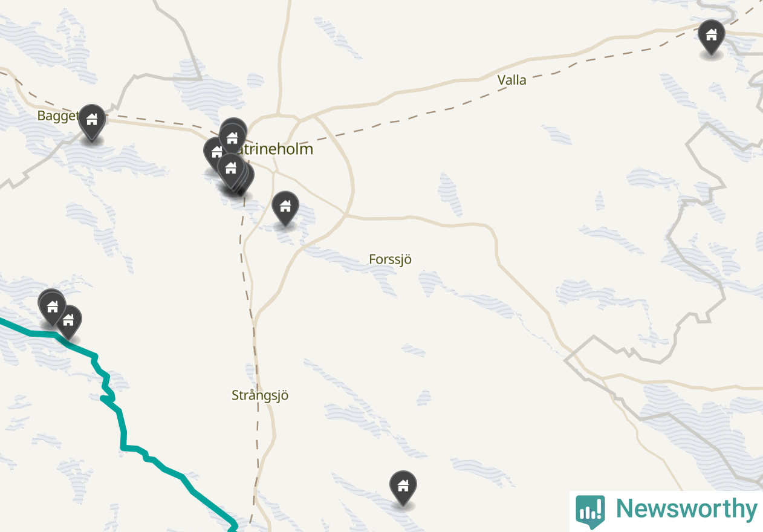Open the house marker covering Katrineholm's first letter
This screenshot has width=763, height=532.
[232, 138]
